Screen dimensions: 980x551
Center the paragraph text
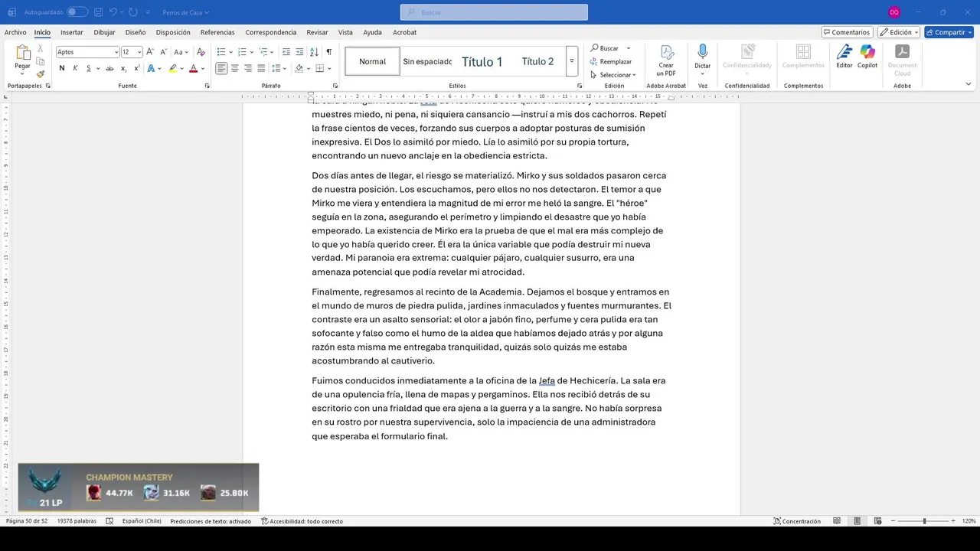234,68
